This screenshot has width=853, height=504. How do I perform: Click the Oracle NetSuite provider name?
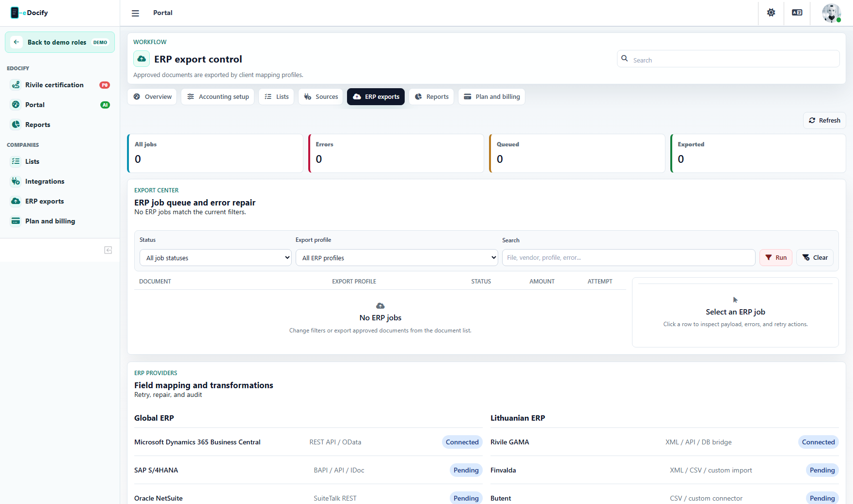pyautogui.click(x=158, y=498)
